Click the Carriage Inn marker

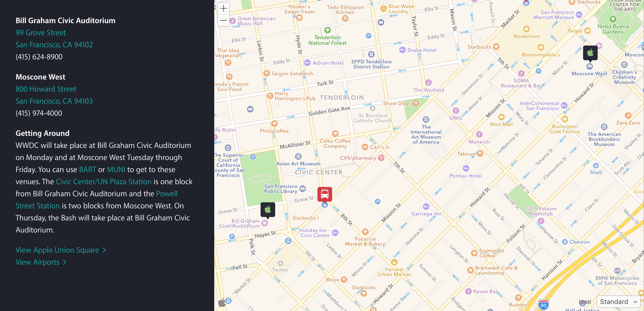[x=426, y=207]
